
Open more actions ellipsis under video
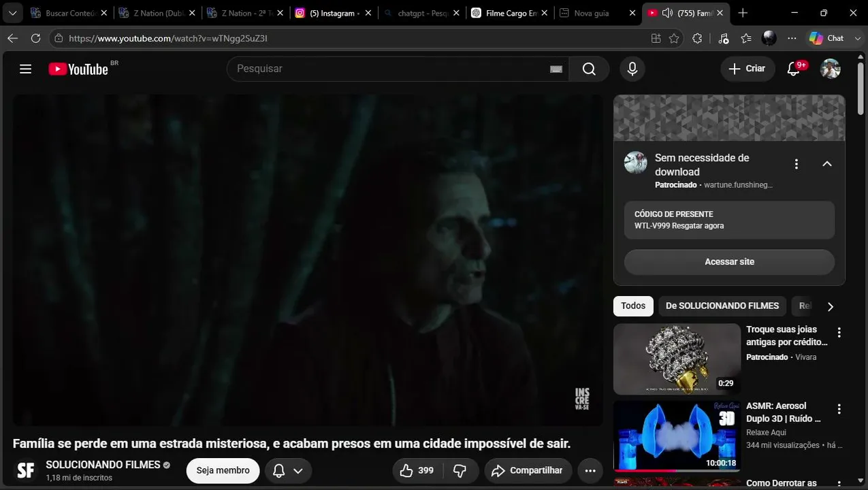(590, 470)
